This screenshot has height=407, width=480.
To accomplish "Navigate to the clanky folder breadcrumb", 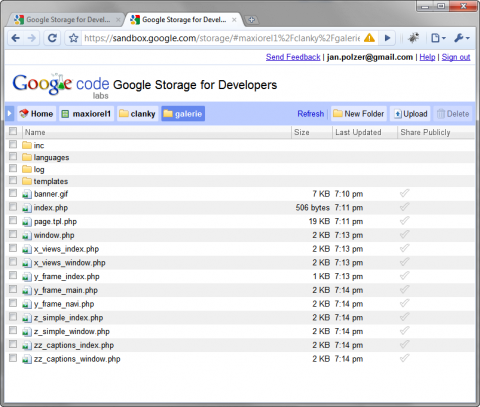I will pyautogui.click(x=138, y=114).
